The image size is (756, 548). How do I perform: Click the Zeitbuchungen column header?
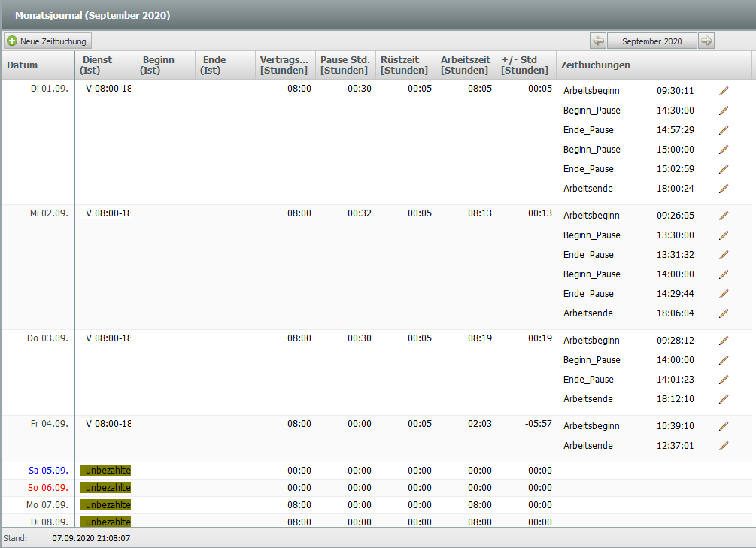(654, 65)
